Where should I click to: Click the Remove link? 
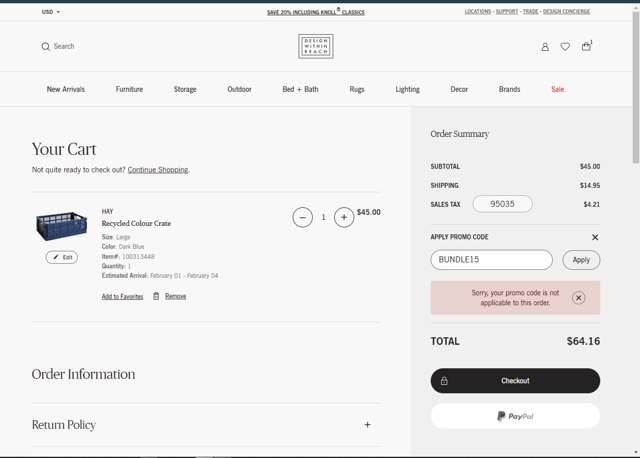point(176,296)
